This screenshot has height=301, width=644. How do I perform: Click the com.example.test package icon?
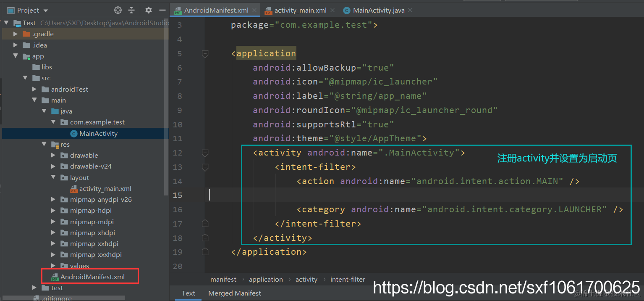[64, 122]
